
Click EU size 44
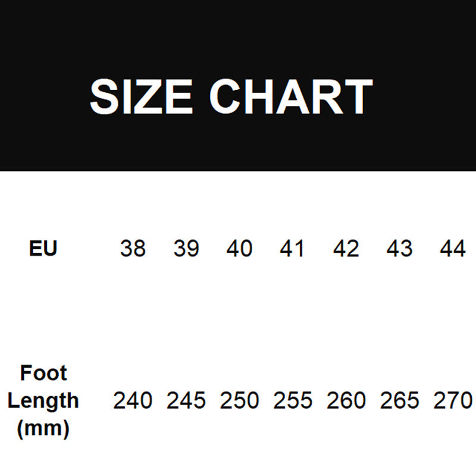(452, 249)
